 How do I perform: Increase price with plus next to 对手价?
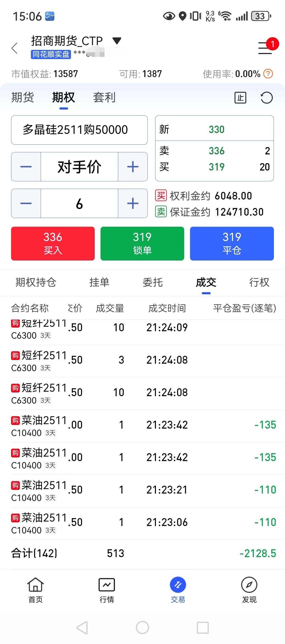coord(133,167)
